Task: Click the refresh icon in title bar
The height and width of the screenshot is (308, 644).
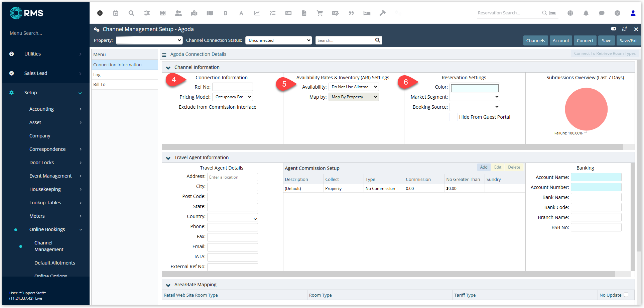Action: point(624,29)
